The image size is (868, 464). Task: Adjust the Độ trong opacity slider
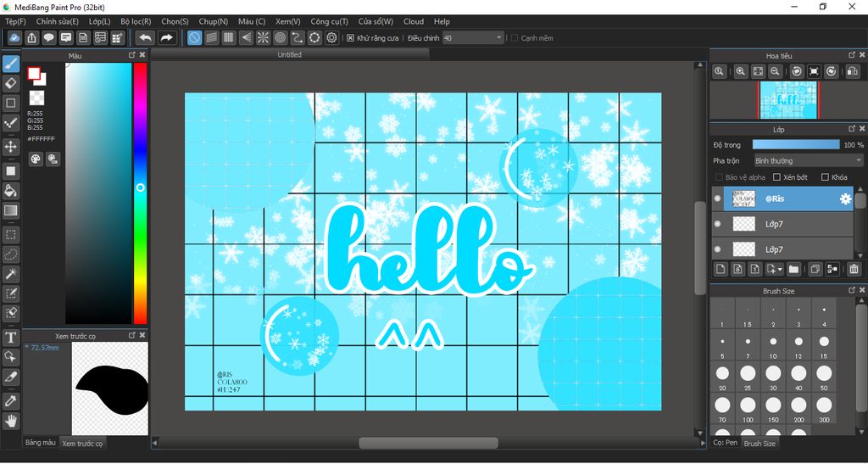(x=796, y=144)
